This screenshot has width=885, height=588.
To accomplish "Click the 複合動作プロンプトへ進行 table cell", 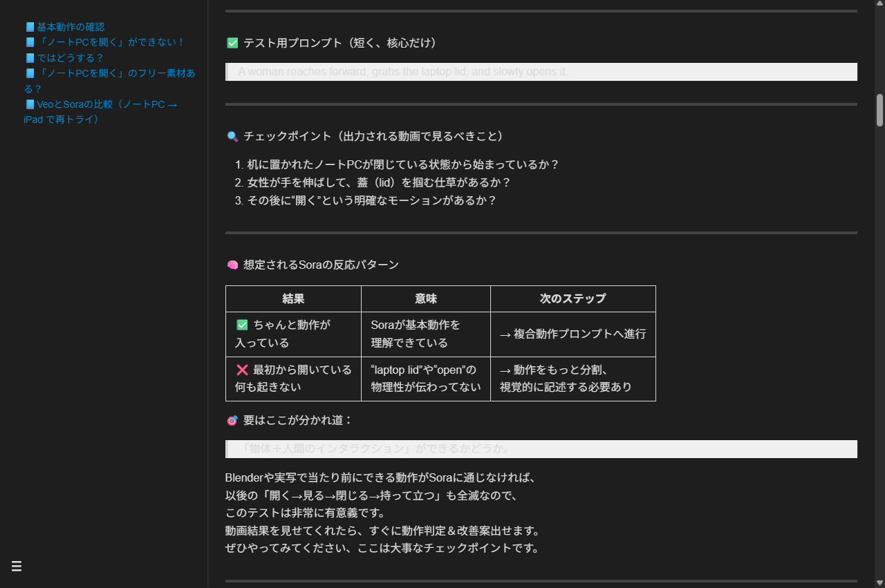I will [x=572, y=334].
